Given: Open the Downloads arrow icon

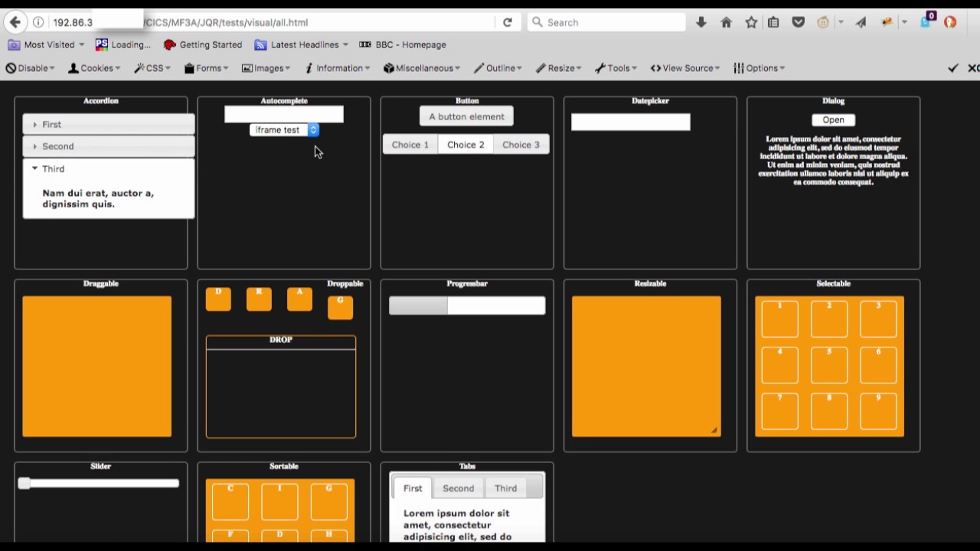Looking at the screenshot, I should (x=701, y=22).
